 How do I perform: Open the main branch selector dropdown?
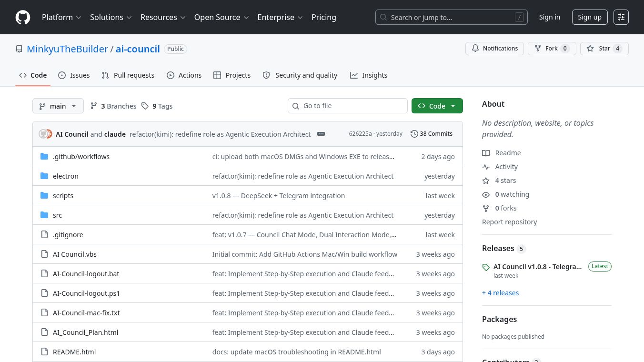[x=58, y=106]
